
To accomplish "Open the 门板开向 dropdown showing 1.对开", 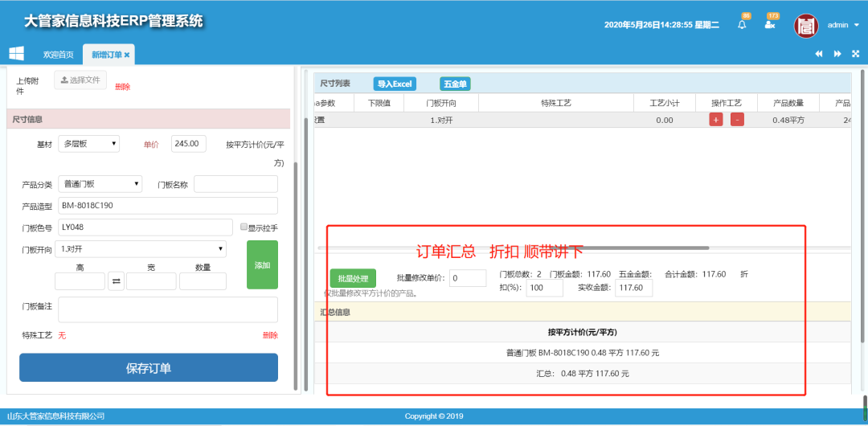I will click(x=140, y=249).
